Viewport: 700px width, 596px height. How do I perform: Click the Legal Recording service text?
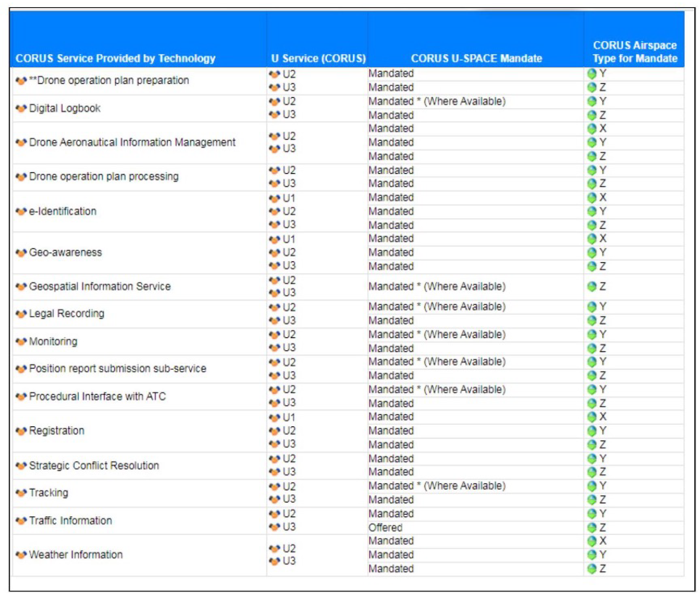click(x=67, y=314)
